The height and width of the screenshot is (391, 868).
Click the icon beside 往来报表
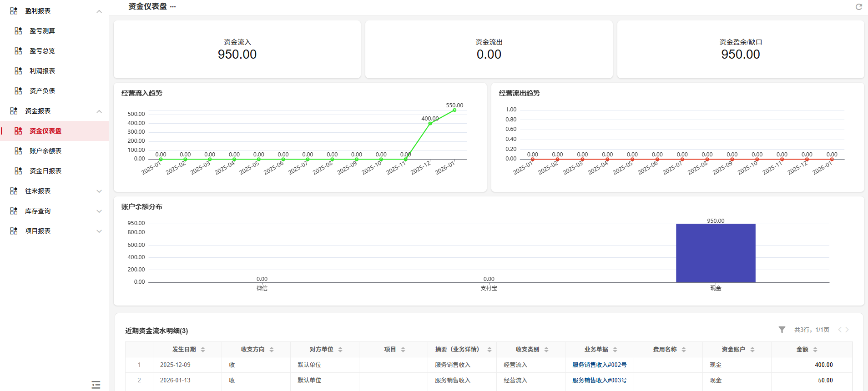click(14, 191)
